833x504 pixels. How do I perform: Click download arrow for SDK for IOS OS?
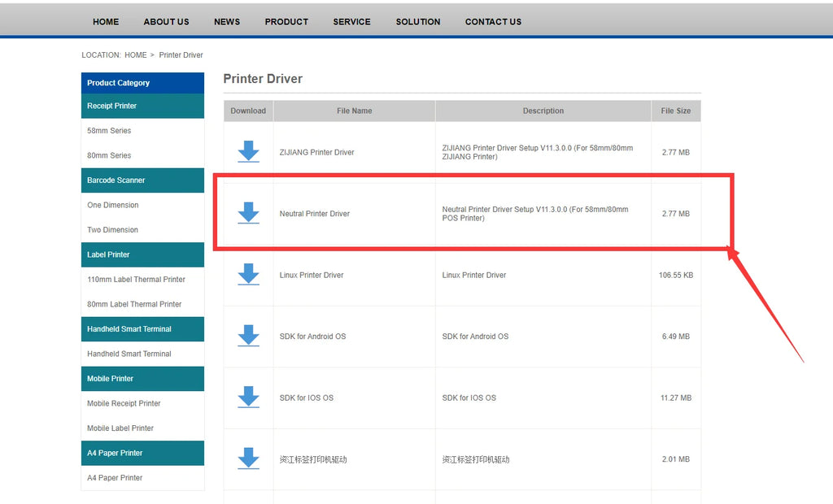[x=248, y=398]
